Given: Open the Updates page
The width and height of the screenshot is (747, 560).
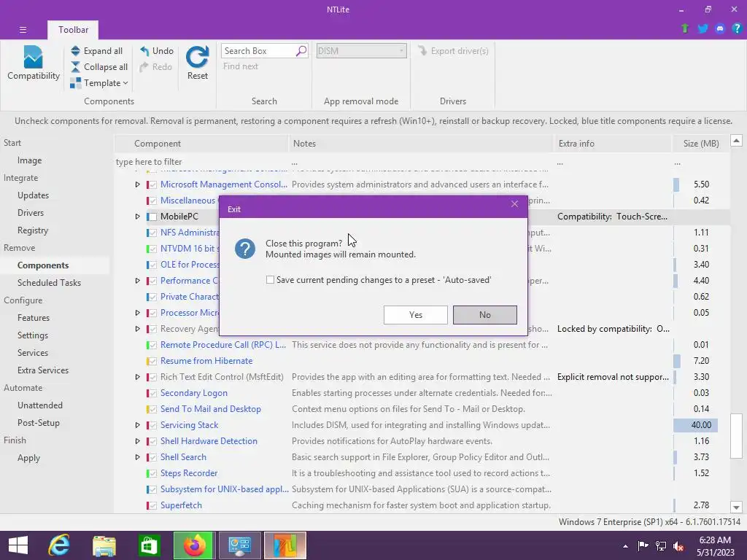Looking at the screenshot, I should point(33,195).
